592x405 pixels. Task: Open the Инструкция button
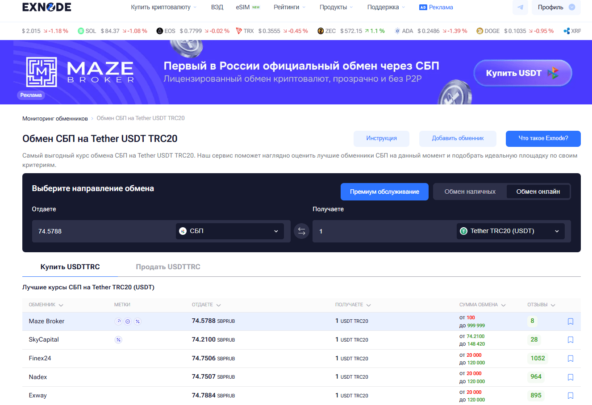(381, 139)
